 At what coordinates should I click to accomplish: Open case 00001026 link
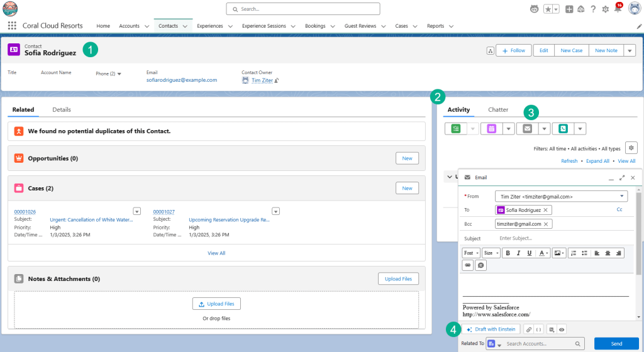[x=25, y=212]
